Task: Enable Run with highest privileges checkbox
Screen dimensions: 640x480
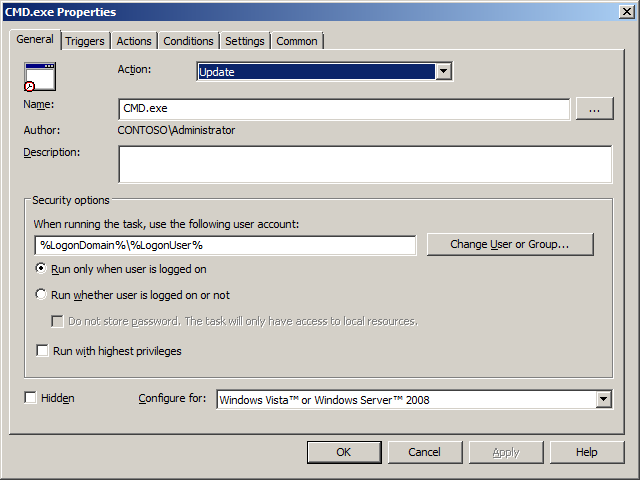Action: (42, 351)
